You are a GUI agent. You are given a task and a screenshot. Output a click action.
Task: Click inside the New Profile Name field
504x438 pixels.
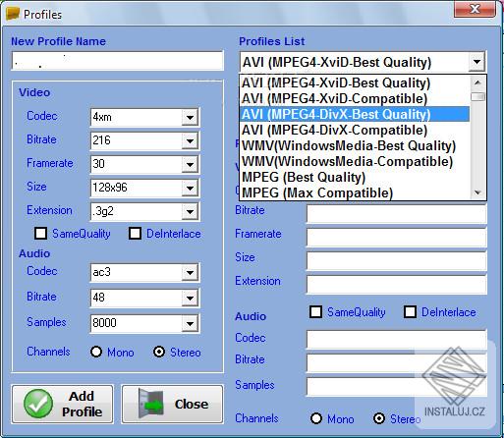click(x=117, y=61)
